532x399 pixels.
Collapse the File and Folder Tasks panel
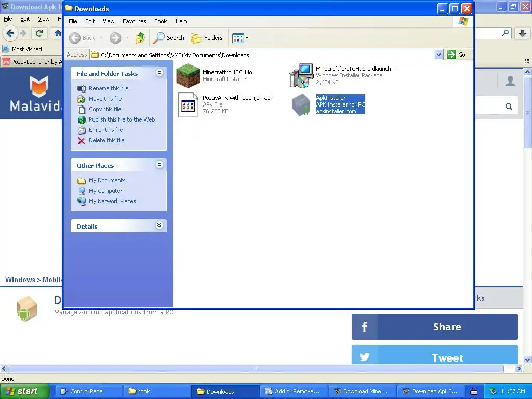tap(159, 73)
